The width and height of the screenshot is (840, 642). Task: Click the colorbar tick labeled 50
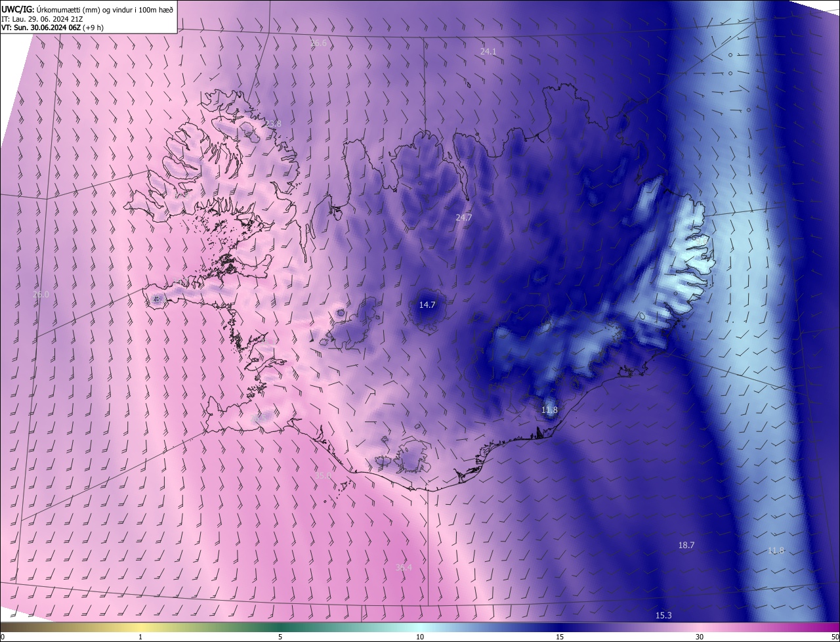(x=835, y=637)
